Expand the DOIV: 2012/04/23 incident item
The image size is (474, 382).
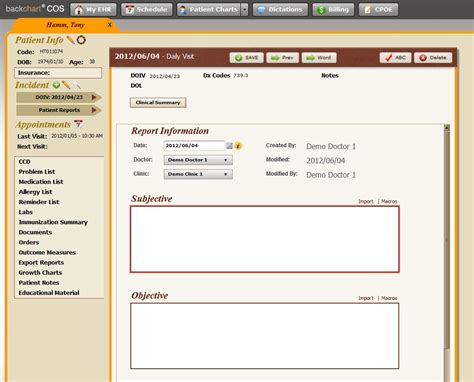(x=59, y=97)
